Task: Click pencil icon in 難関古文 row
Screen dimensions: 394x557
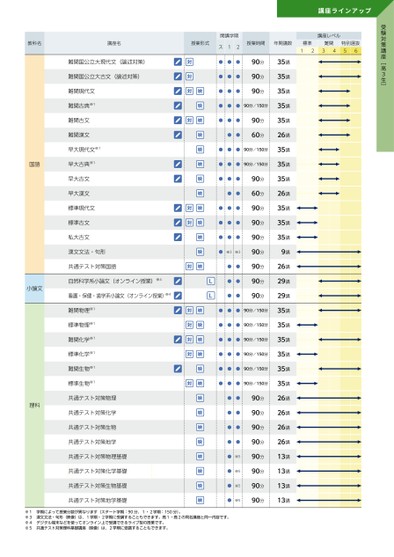Action: click(x=178, y=120)
